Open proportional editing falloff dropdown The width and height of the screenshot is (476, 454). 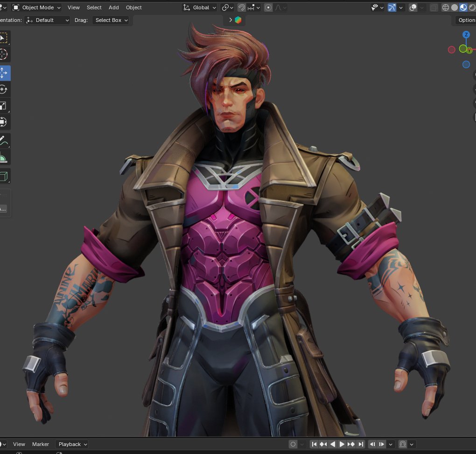280,7
